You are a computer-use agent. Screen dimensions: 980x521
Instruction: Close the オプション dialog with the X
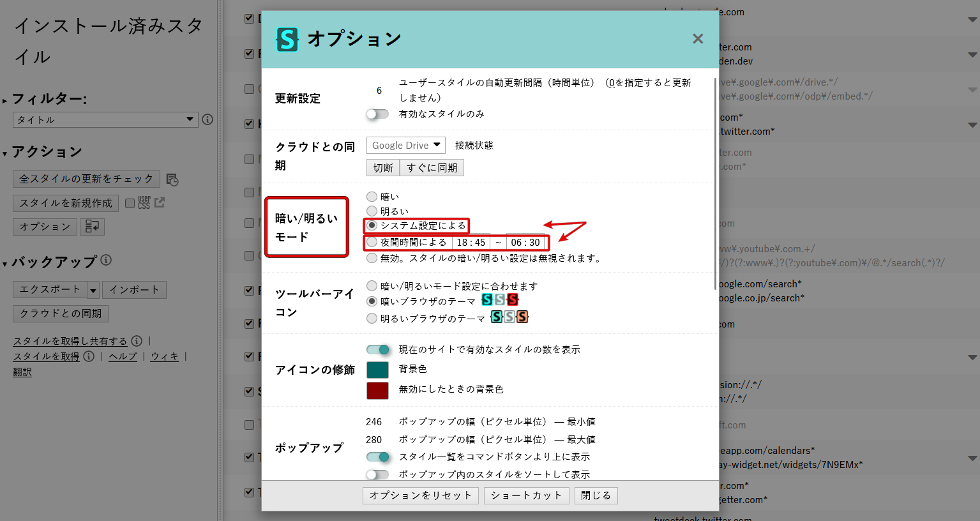pos(698,39)
